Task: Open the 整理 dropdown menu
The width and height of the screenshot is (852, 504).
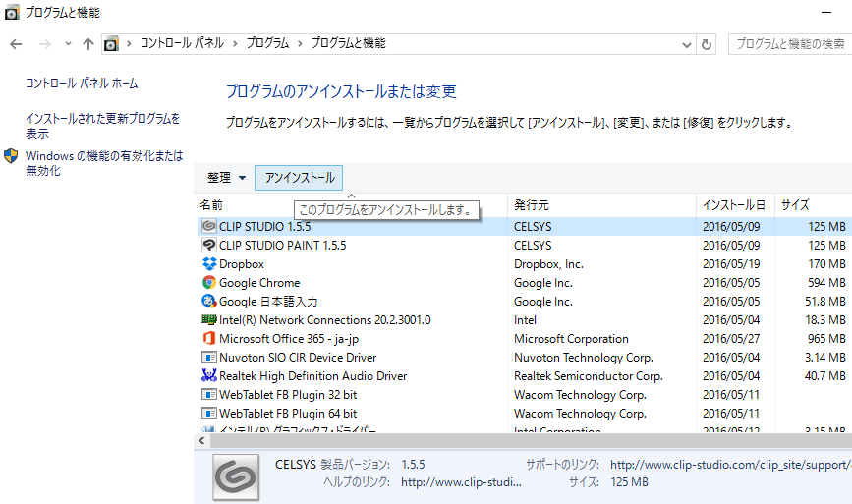Action: (x=227, y=178)
